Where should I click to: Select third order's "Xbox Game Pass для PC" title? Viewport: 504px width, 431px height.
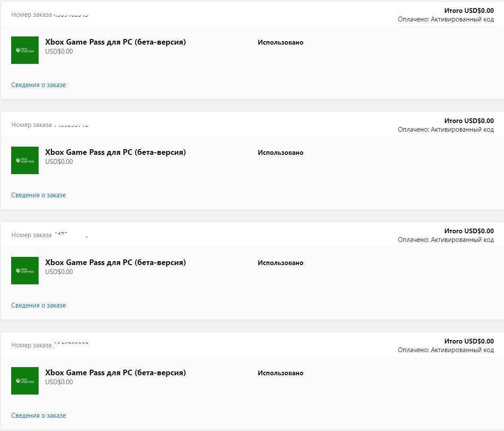point(115,262)
